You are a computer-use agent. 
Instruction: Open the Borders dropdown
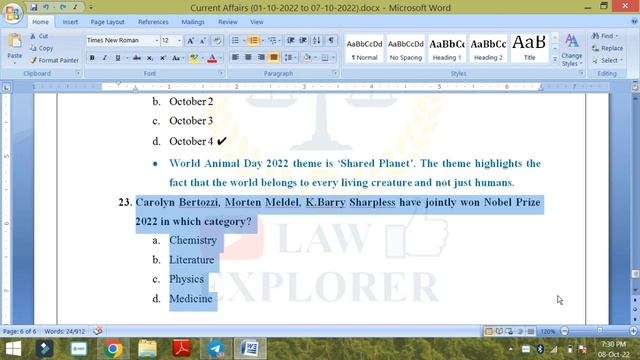(x=333, y=58)
